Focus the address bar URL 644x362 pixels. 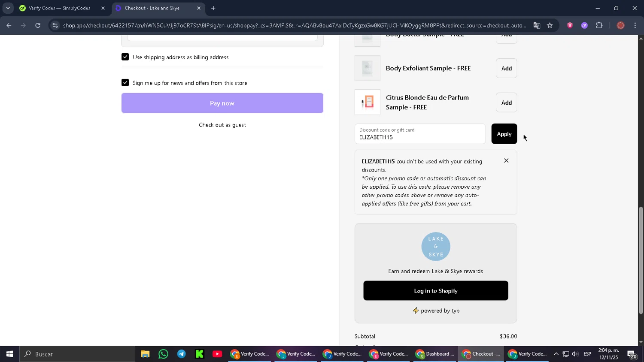pyautogui.click(x=294, y=26)
